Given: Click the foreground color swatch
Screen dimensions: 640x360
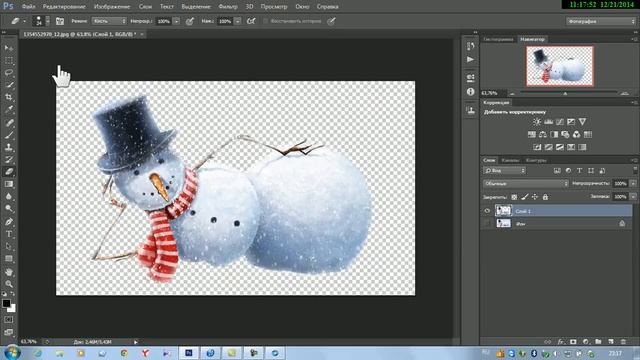Looking at the screenshot, I should click(x=6, y=304).
